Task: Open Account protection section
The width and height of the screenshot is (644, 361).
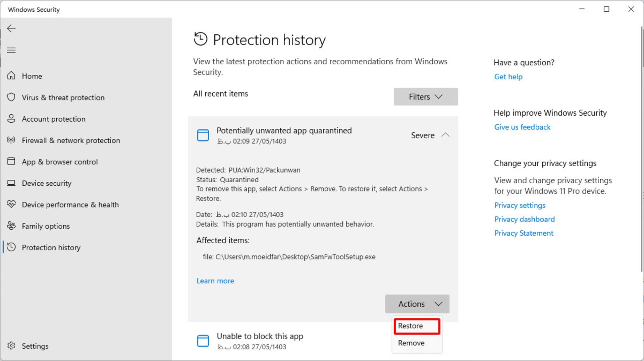Action: (54, 119)
